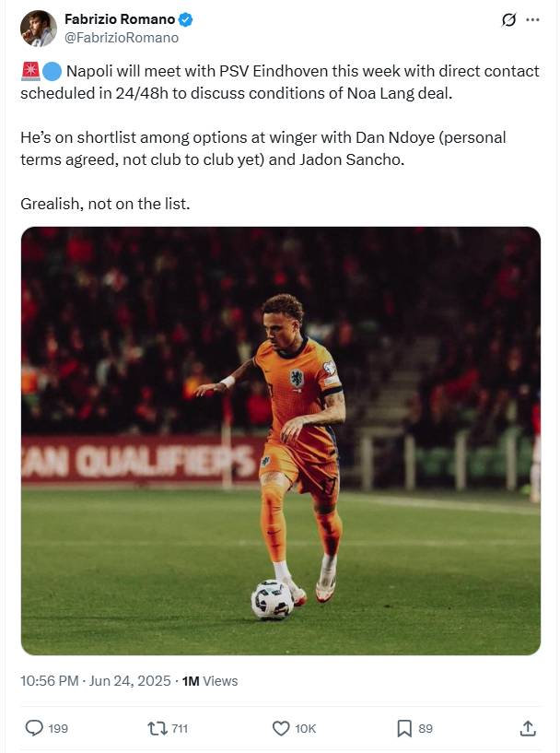Click the 89 bookmarks count
The width and height of the screenshot is (560, 753).
coord(426,728)
